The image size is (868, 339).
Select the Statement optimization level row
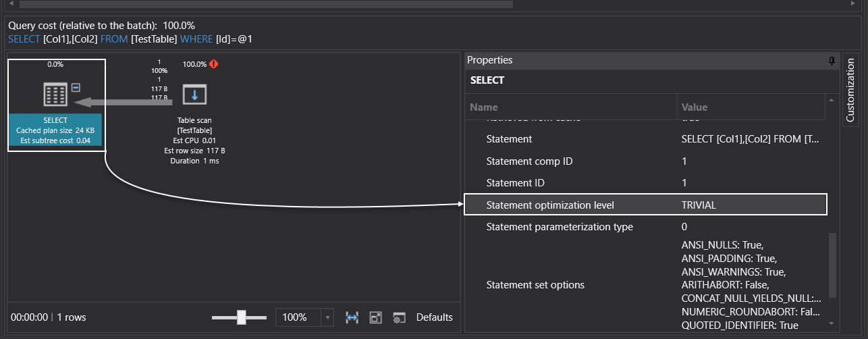click(550, 205)
